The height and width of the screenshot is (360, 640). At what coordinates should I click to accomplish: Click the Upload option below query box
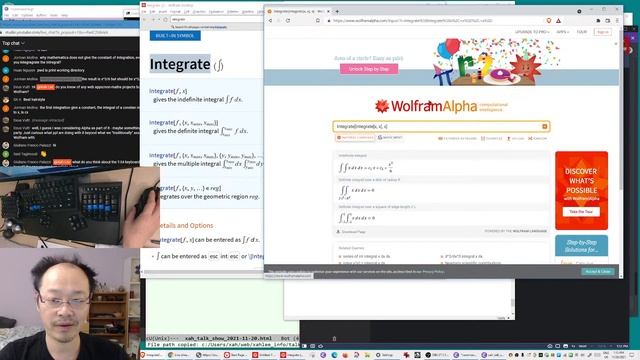click(516, 139)
